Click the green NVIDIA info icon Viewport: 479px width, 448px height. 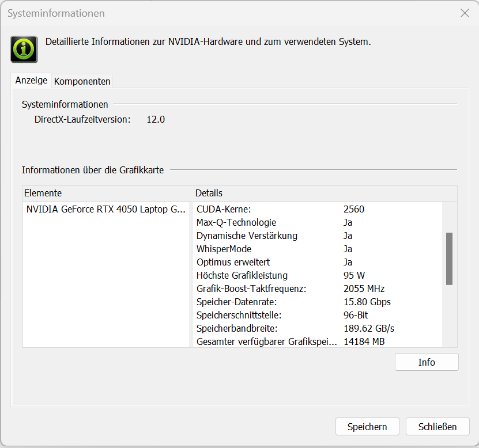[x=24, y=49]
